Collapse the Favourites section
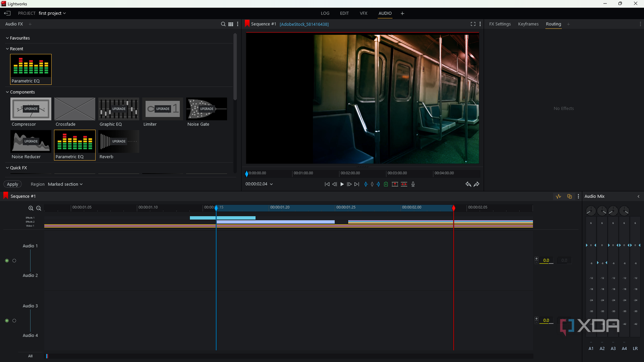This screenshot has width=644, height=362. coord(7,38)
